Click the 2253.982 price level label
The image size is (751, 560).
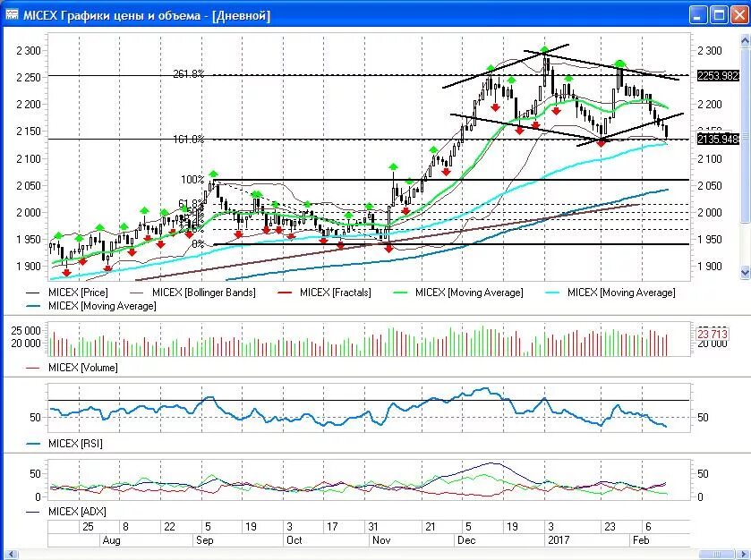(718, 76)
